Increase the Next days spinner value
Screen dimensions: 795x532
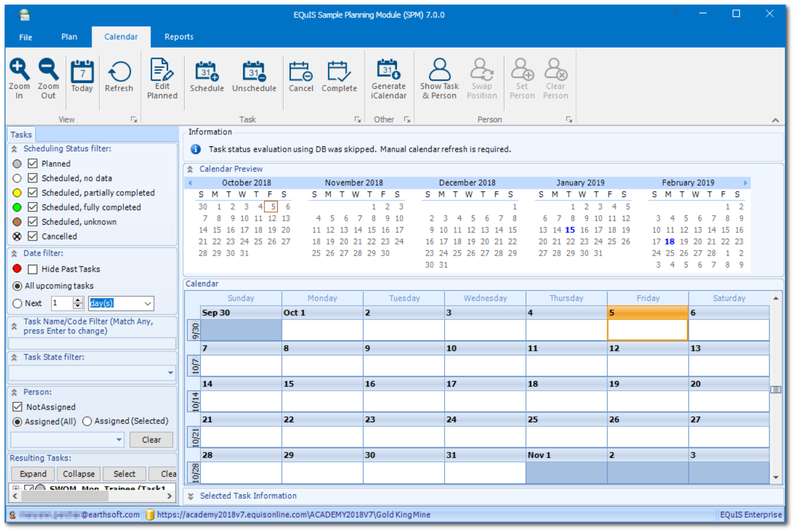click(78, 300)
